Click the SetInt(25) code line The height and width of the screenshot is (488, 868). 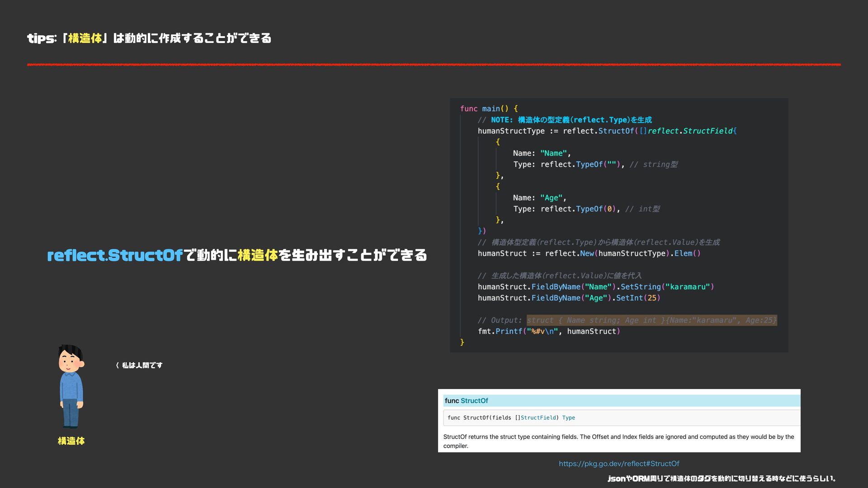tap(569, 298)
